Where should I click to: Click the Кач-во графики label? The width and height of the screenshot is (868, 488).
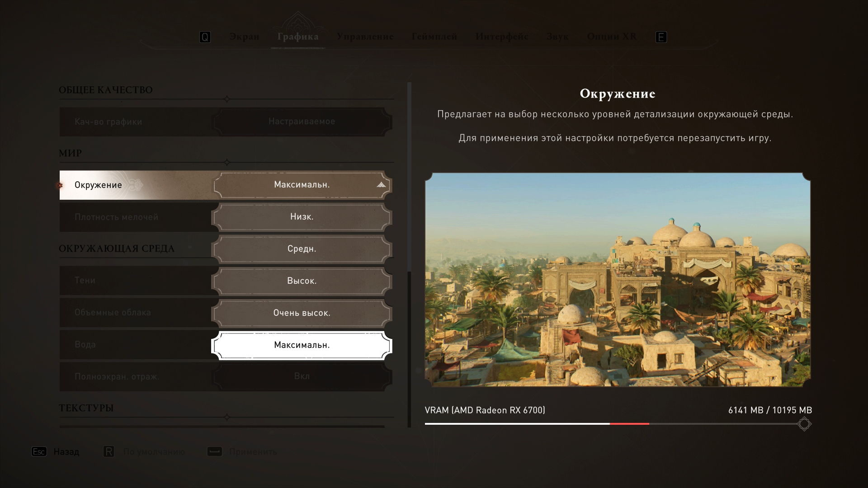[x=108, y=122]
